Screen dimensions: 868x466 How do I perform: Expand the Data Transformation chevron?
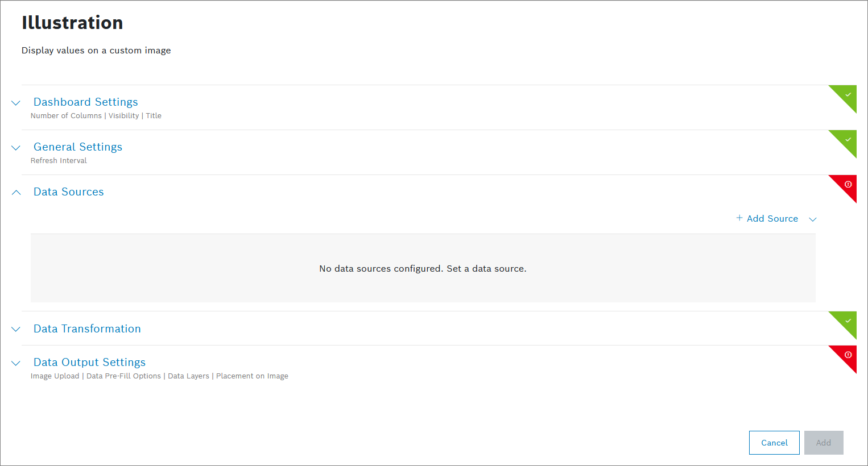pyautogui.click(x=16, y=329)
